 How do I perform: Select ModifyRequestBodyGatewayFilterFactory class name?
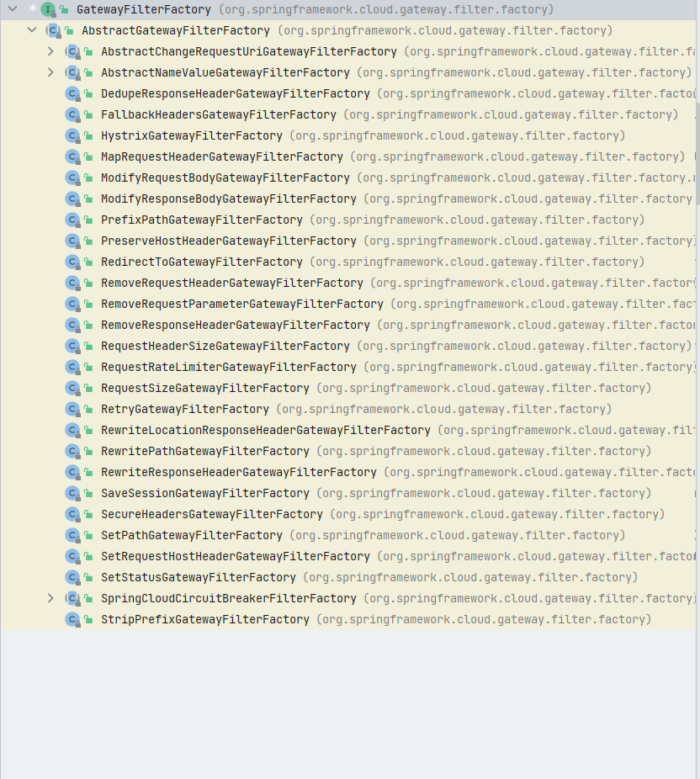225,178
